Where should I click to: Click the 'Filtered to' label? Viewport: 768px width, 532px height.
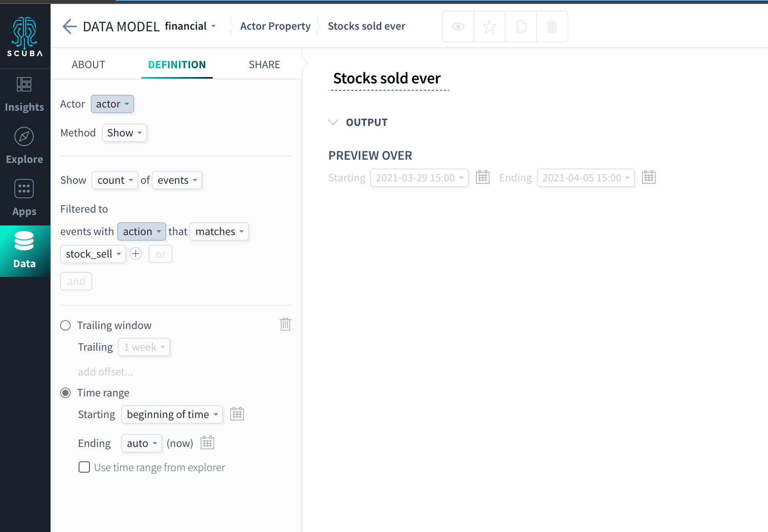(84, 209)
